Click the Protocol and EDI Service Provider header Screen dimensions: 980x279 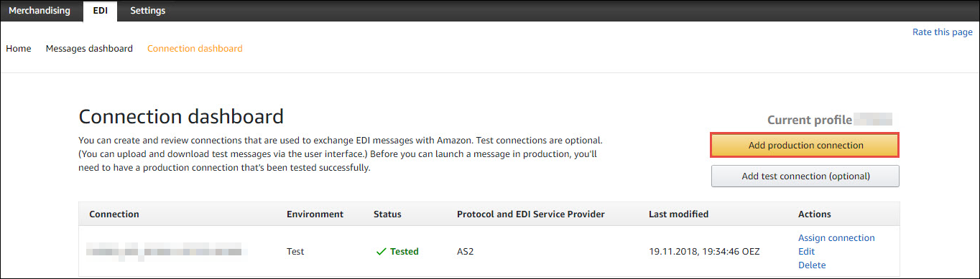point(530,214)
